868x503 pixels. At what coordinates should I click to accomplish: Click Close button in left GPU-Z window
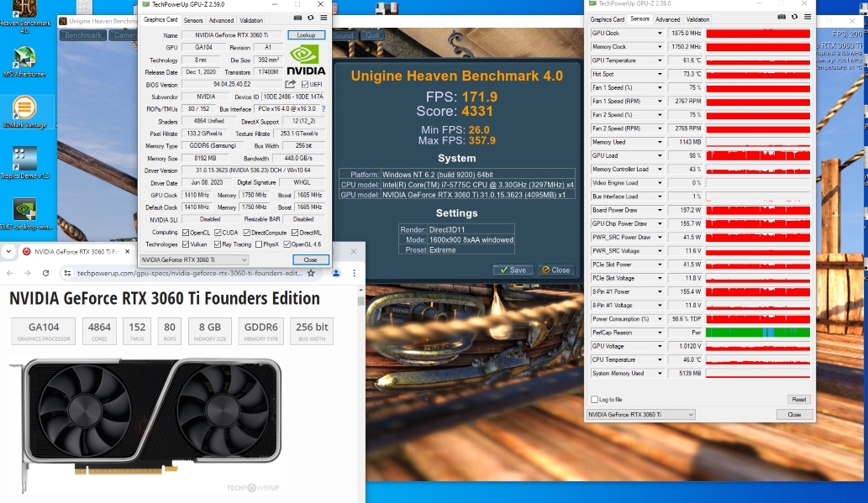tap(311, 259)
